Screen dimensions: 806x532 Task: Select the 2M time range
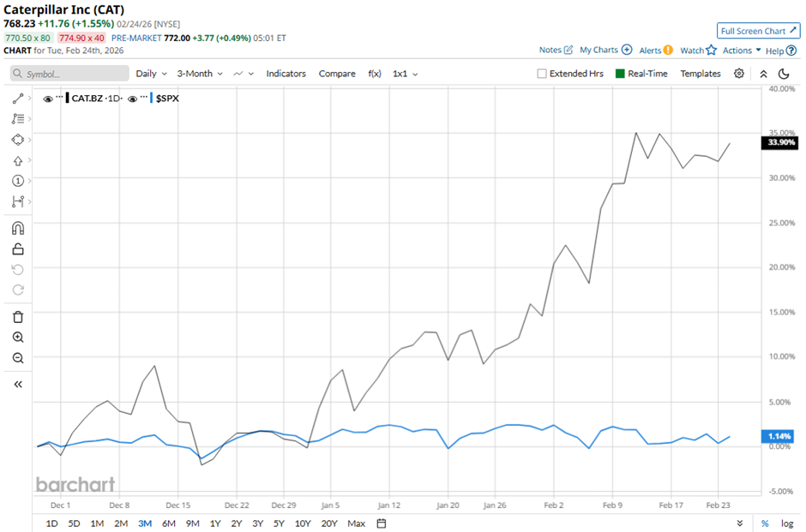point(121,523)
